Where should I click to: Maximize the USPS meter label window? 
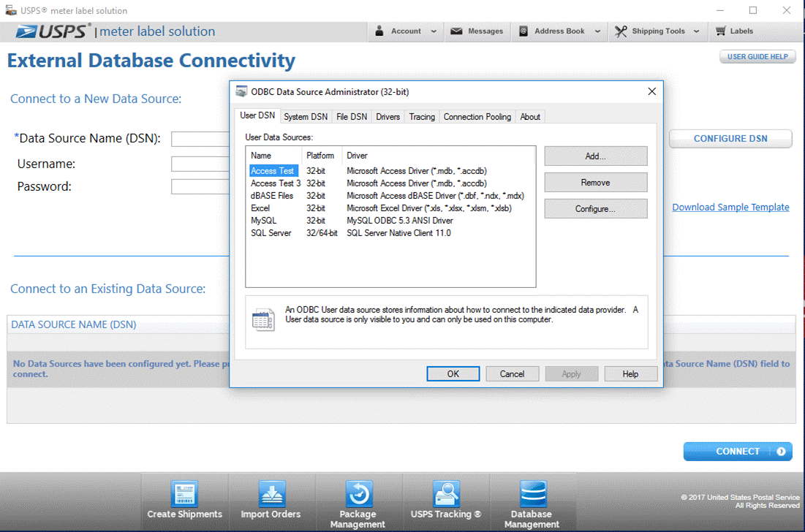pos(752,10)
